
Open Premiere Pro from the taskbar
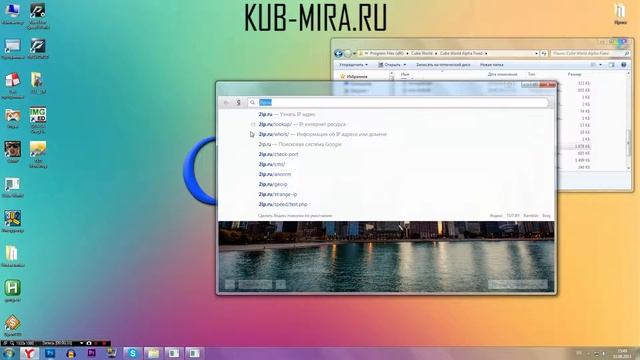click(91, 353)
